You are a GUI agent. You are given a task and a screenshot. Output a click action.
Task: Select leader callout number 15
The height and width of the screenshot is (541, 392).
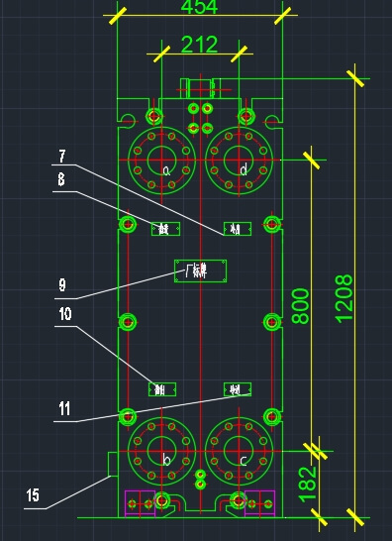click(x=33, y=495)
